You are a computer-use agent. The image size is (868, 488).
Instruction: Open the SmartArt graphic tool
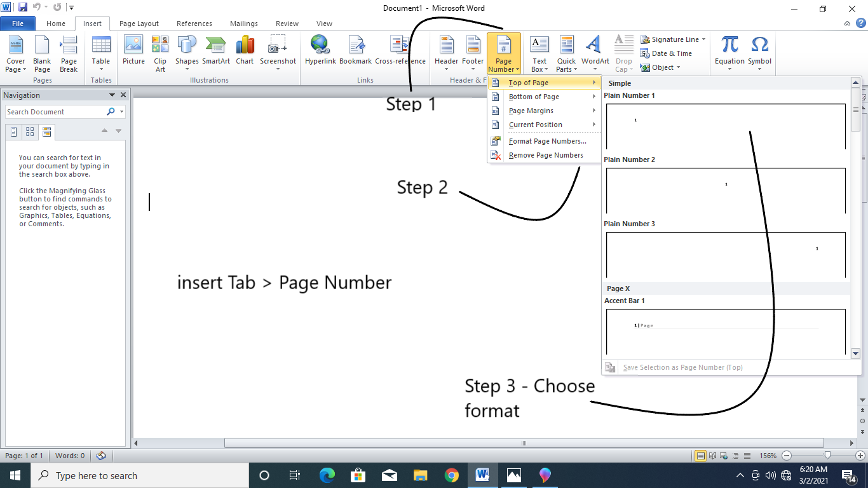point(216,51)
